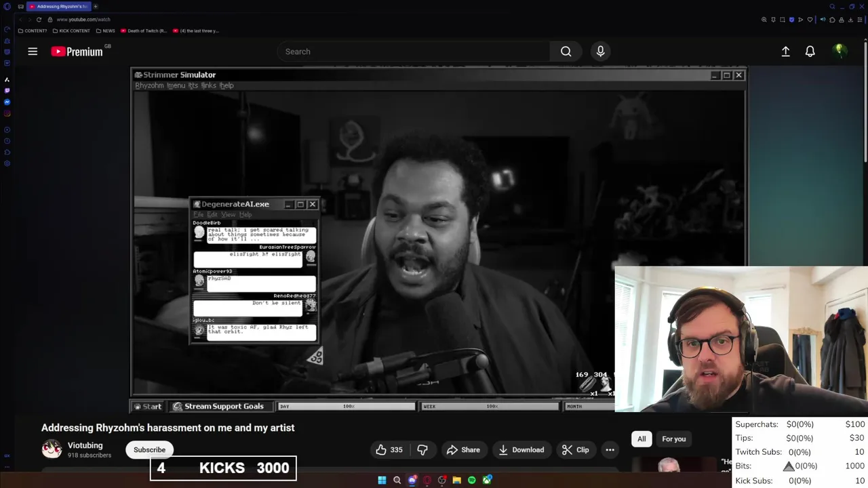The image size is (868, 488).
Task: Click the www.youtube.com/watch address bar
Action: point(83,19)
